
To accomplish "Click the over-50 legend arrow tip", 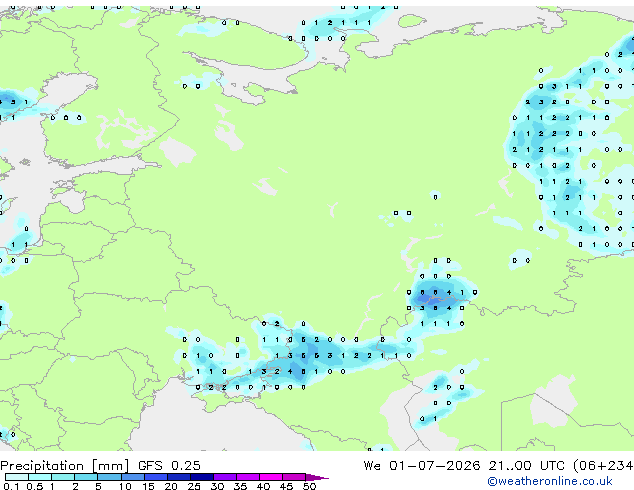I will pos(317,477).
